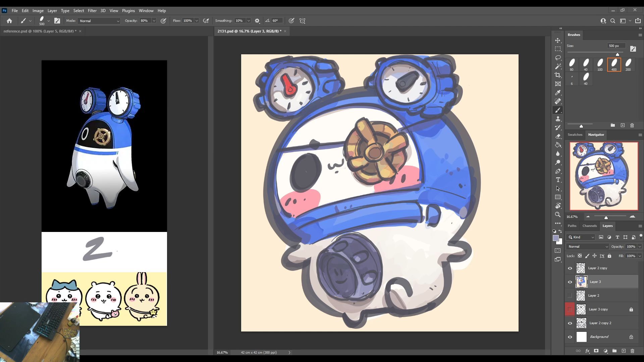Select the Paint Bucket tool
The height and width of the screenshot is (362, 644).
[558, 145]
